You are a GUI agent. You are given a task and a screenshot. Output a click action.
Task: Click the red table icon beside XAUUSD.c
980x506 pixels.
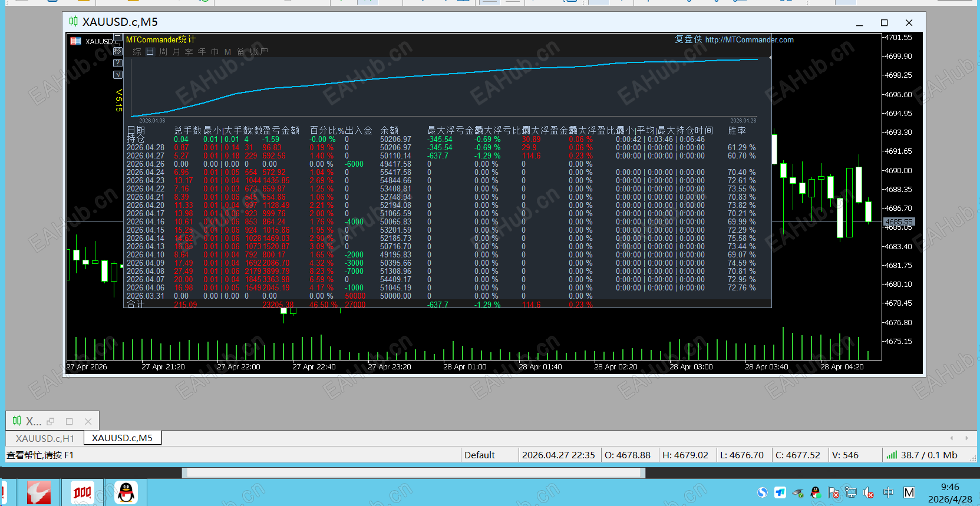(x=75, y=41)
